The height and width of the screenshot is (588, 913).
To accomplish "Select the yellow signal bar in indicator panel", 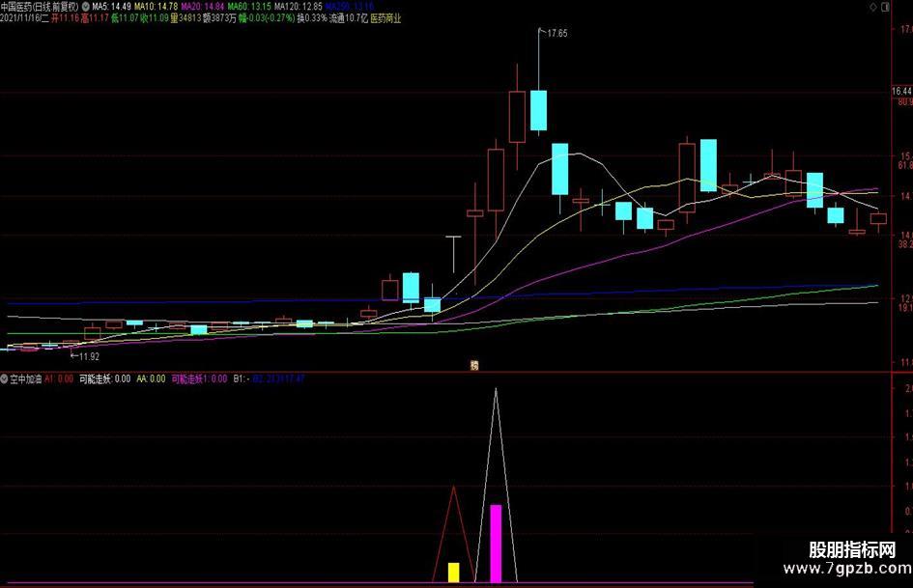I will [453, 573].
